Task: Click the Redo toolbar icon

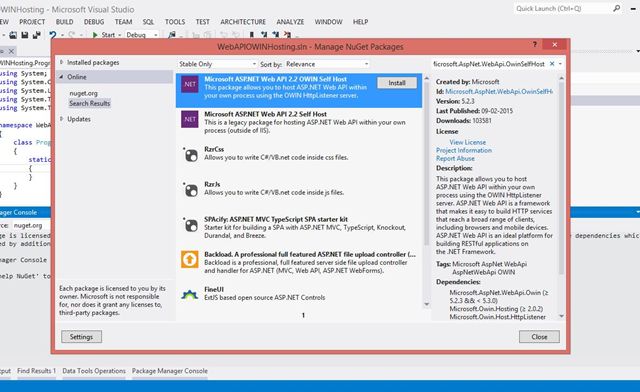Action: pos(72,35)
